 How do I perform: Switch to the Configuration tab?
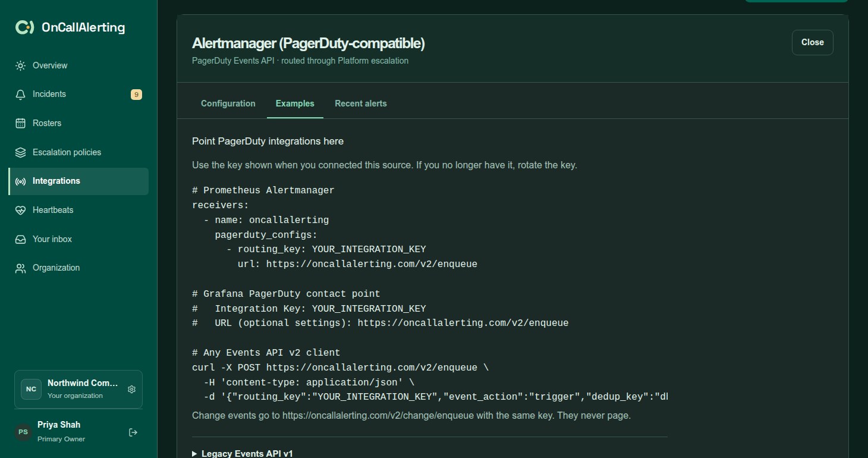(x=228, y=103)
